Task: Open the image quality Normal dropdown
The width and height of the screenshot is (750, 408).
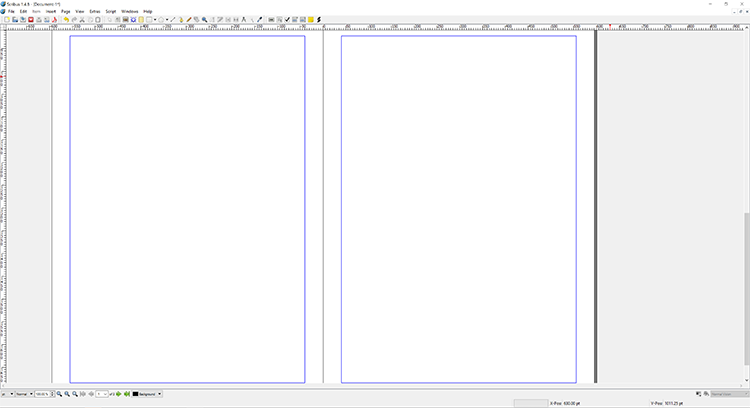Action: point(24,394)
